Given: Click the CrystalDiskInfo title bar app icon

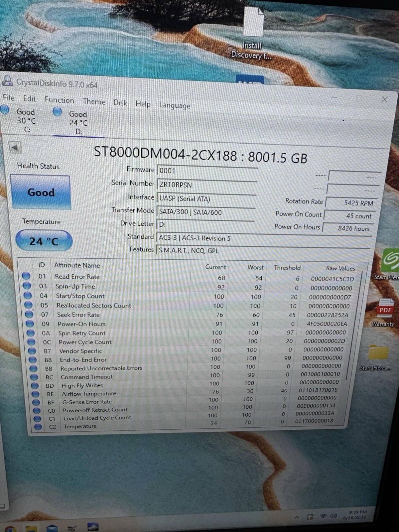Looking at the screenshot, I should click(7, 81).
